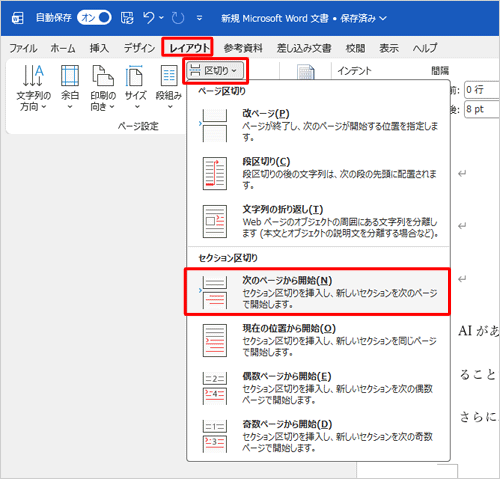This screenshot has width=500, height=479.
Task: Open the document title dropdown chevron
Action: (x=383, y=18)
